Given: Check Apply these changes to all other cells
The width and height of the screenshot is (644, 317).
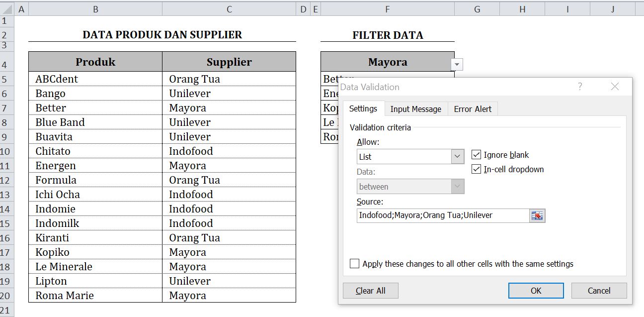Looking at the screenshot, I should (354, 263).
